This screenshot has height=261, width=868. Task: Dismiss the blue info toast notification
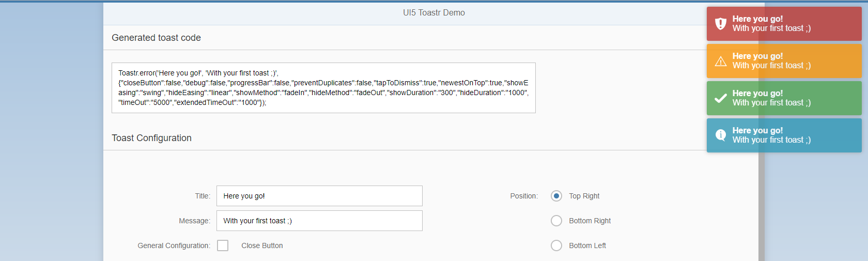[x=784, y=135]
